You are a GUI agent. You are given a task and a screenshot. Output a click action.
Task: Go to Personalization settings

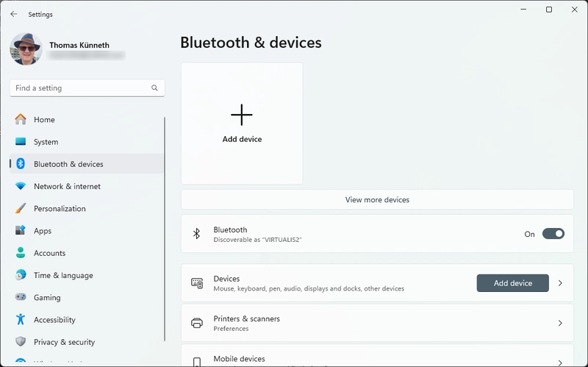(x=87, y=208)
